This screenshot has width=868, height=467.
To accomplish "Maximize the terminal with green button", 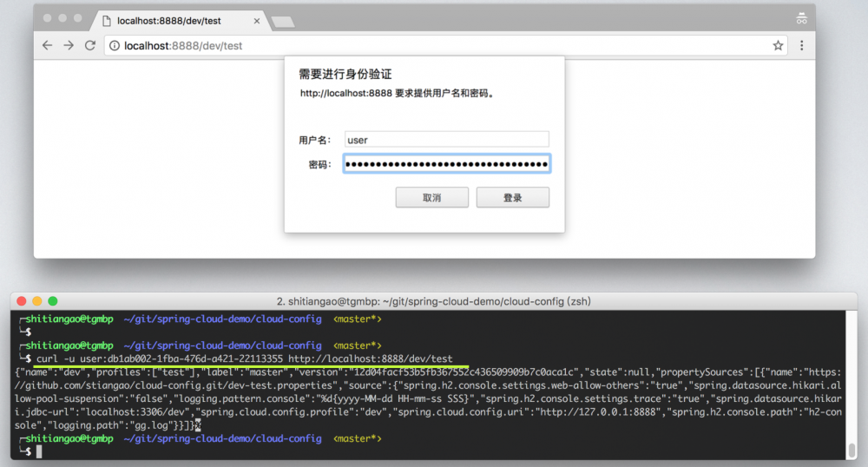I will (53, 301).
